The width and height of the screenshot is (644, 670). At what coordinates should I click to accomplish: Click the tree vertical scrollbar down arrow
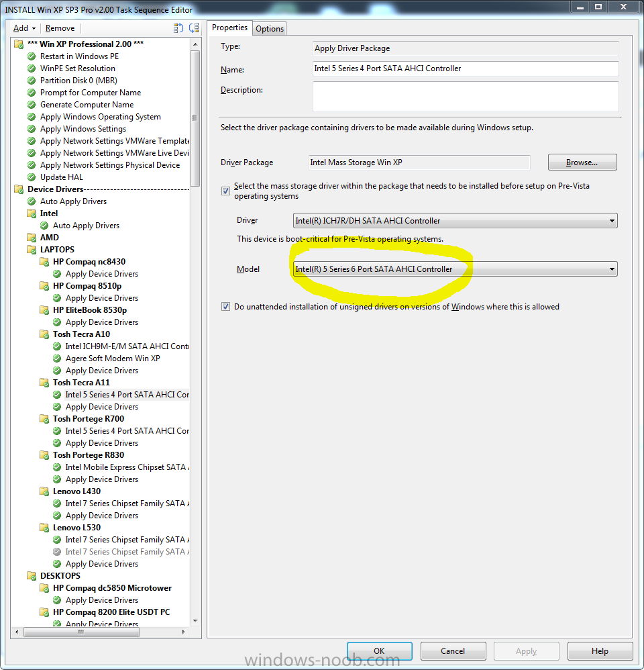click(x=195, y=620)
